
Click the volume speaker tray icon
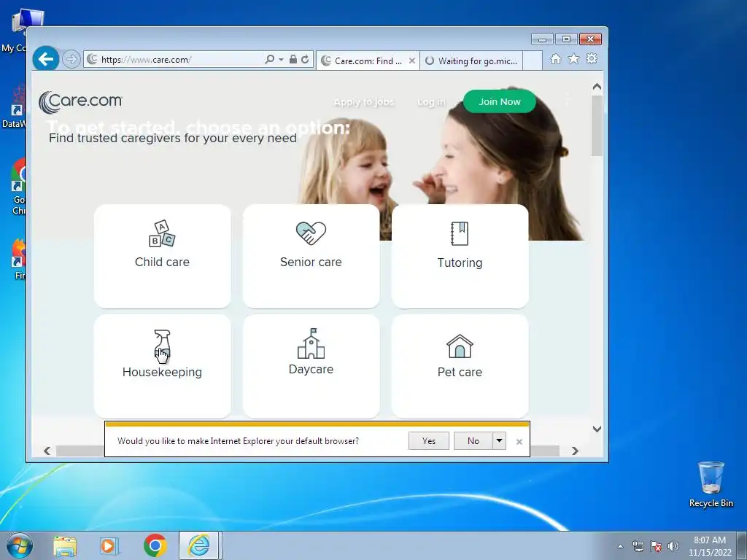tap(673, 546)
